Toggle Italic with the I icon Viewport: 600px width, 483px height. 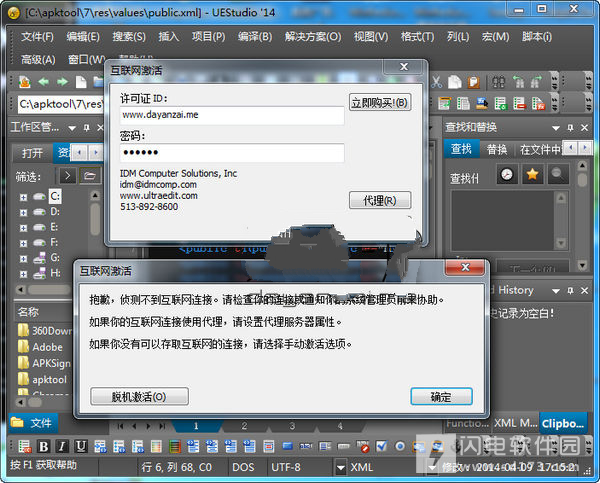(x=62, y=446)
